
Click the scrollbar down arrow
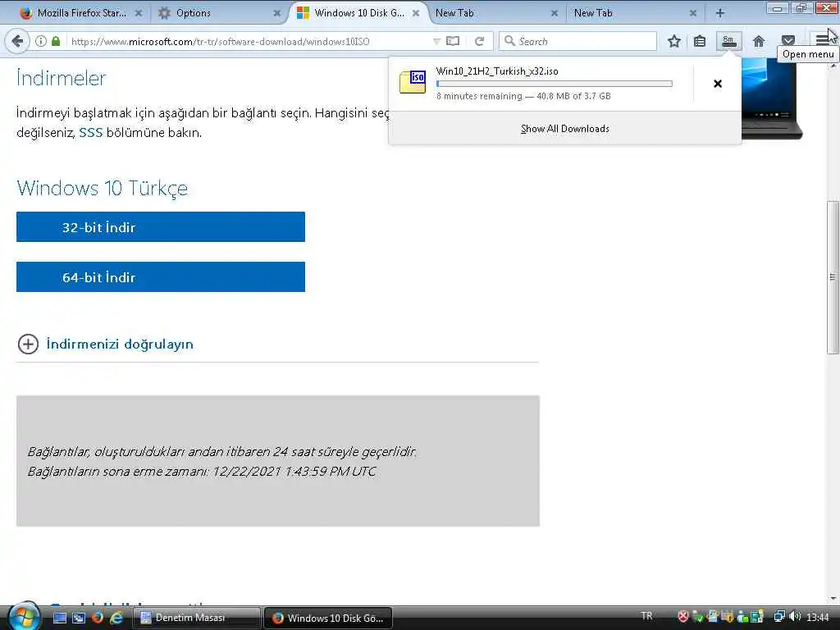click(x=833, y=598)
